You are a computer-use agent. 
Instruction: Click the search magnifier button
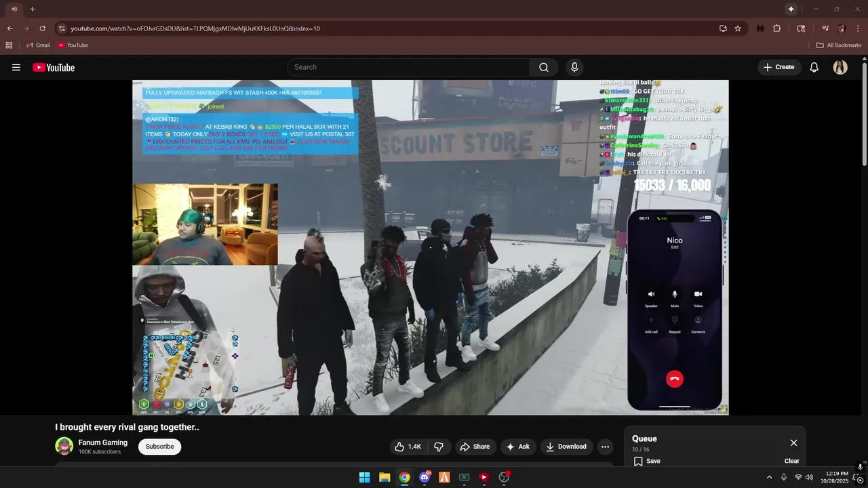point(544,67)
